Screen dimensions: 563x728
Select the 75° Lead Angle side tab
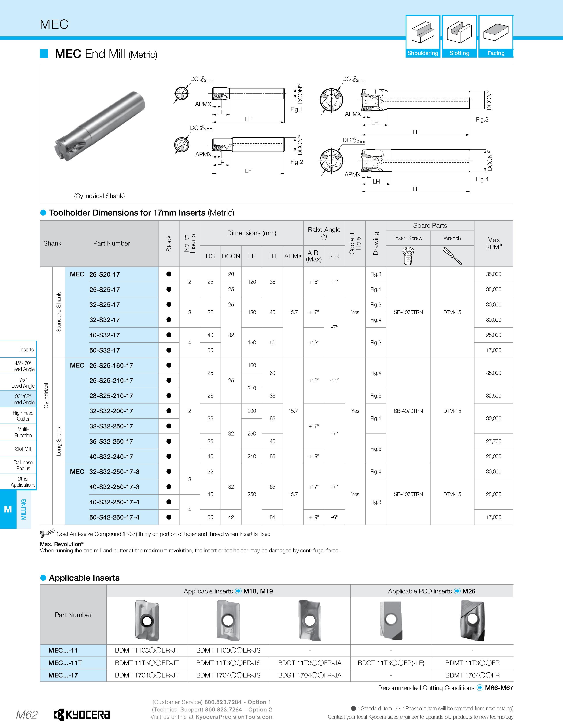(x=18, y=383)
